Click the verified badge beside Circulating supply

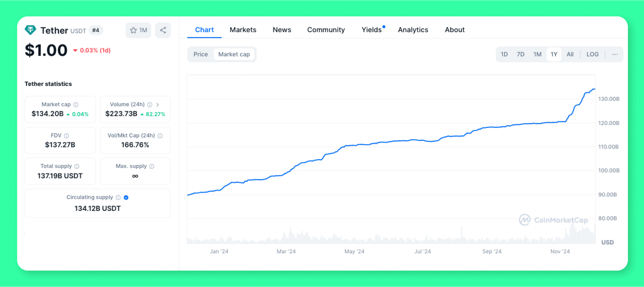[x=126, y=197]
